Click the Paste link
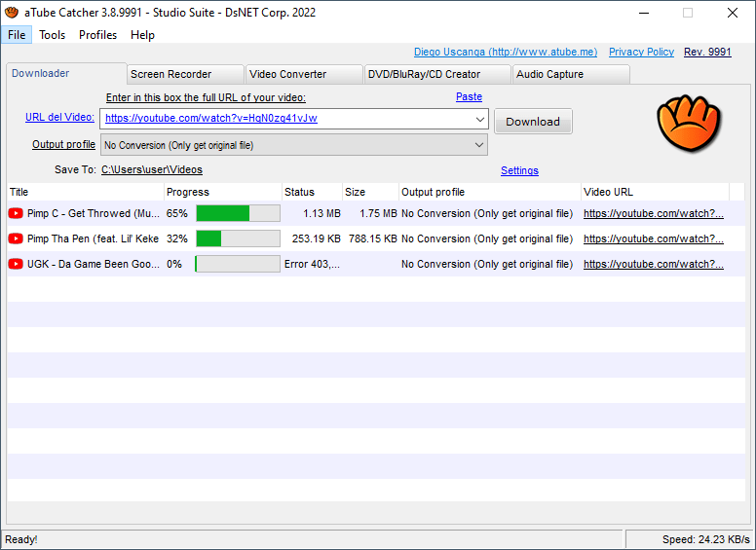 click(x=470, y=96)
